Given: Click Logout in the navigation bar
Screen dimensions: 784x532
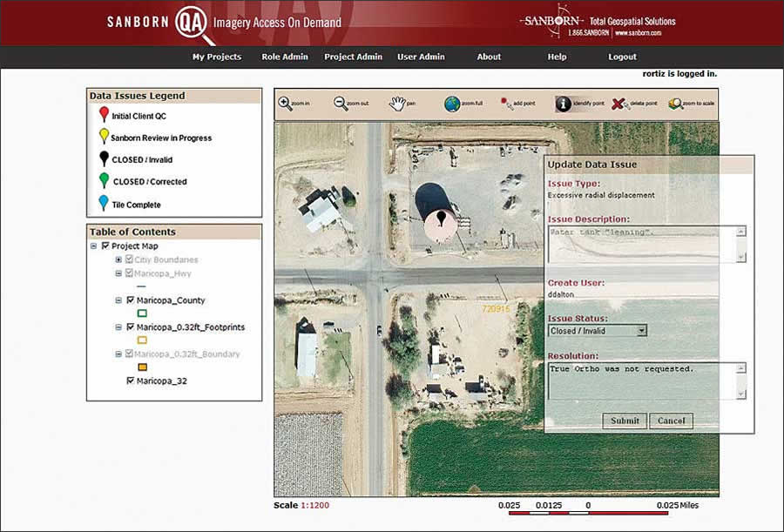Looking at the screenshot, I should 623,57.
